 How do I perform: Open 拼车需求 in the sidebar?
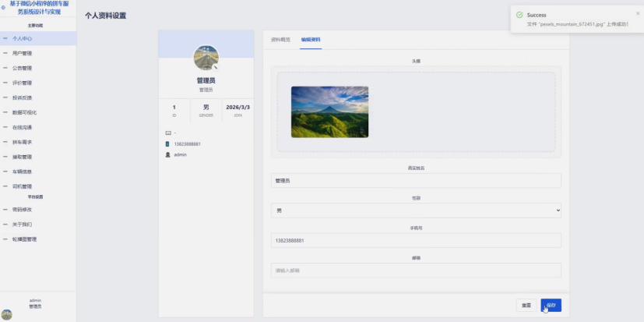(x=38, y=142)
